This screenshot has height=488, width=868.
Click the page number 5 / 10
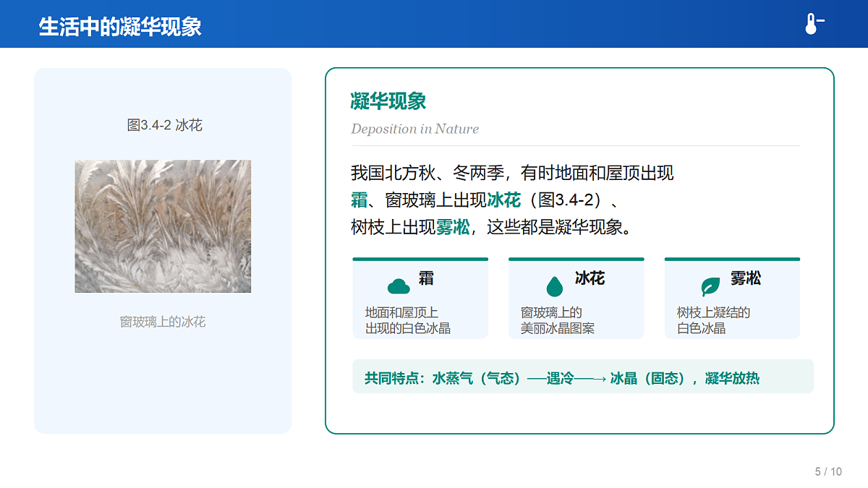click(x=828, y=472)
